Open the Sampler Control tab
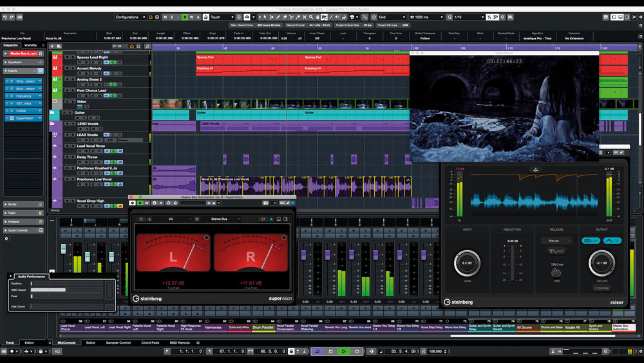 pyautogui.click(x=118, y=342)
